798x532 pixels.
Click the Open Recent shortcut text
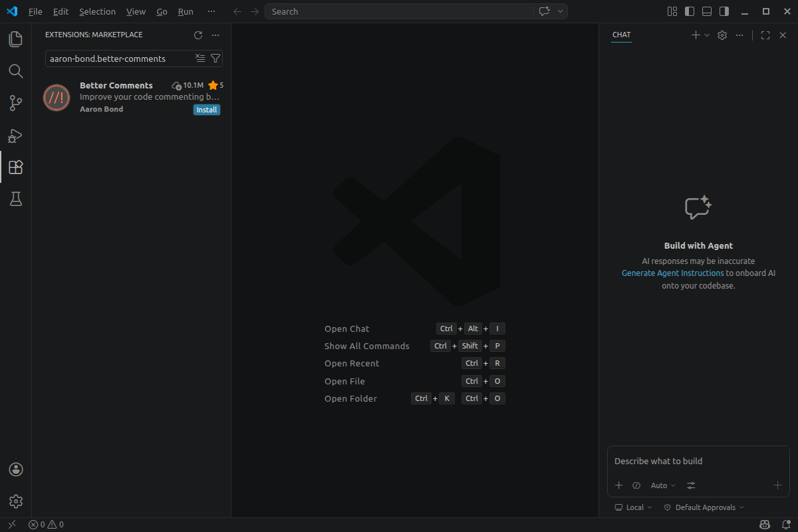[x=352, y=363]
